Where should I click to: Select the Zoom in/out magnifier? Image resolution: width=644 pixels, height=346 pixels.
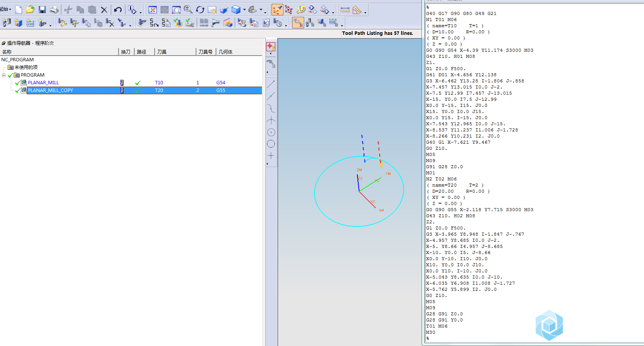188,10
